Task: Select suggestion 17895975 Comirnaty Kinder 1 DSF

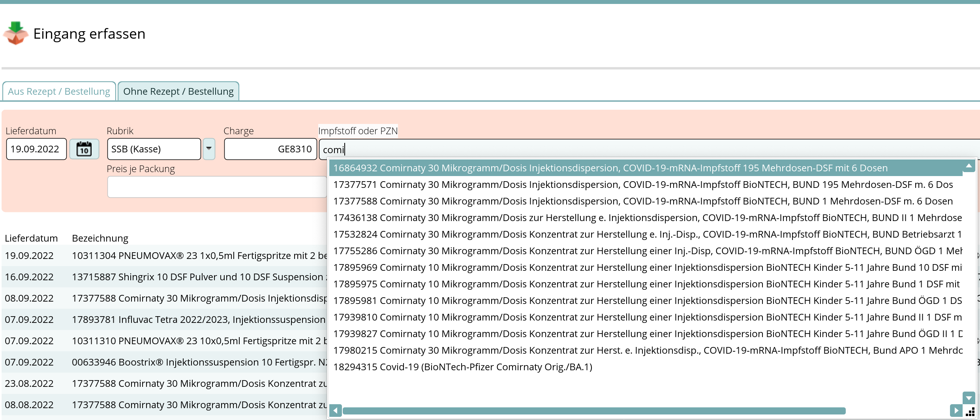Action: pyautogui.click(x=646, y=284)
